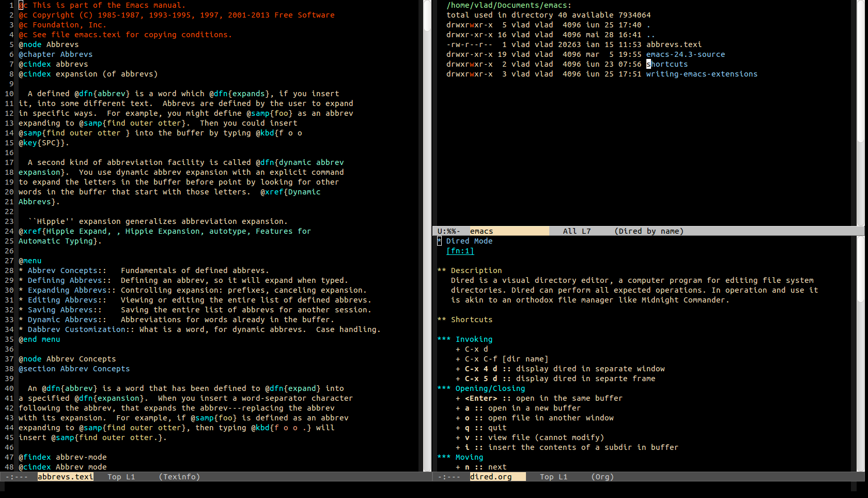Click the (Texinfo) mode indicator
This screenshot has width=868, height=498.
click(x=179, y=477)
